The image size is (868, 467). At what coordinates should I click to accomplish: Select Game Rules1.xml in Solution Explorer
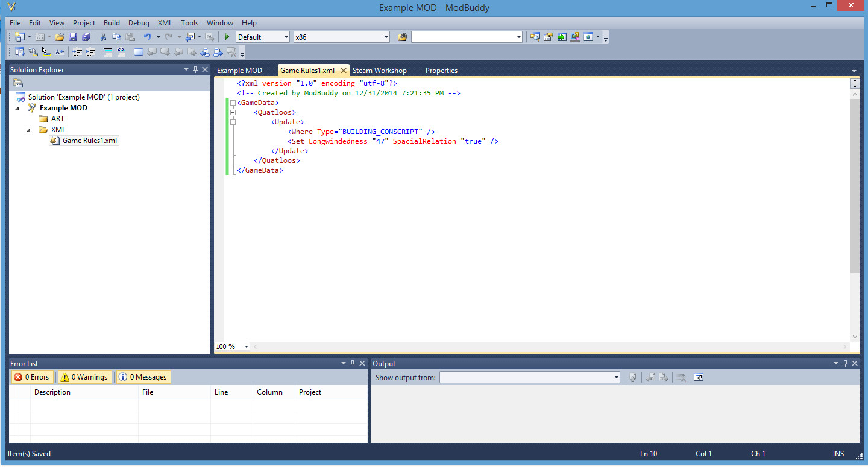pos(90,141)
